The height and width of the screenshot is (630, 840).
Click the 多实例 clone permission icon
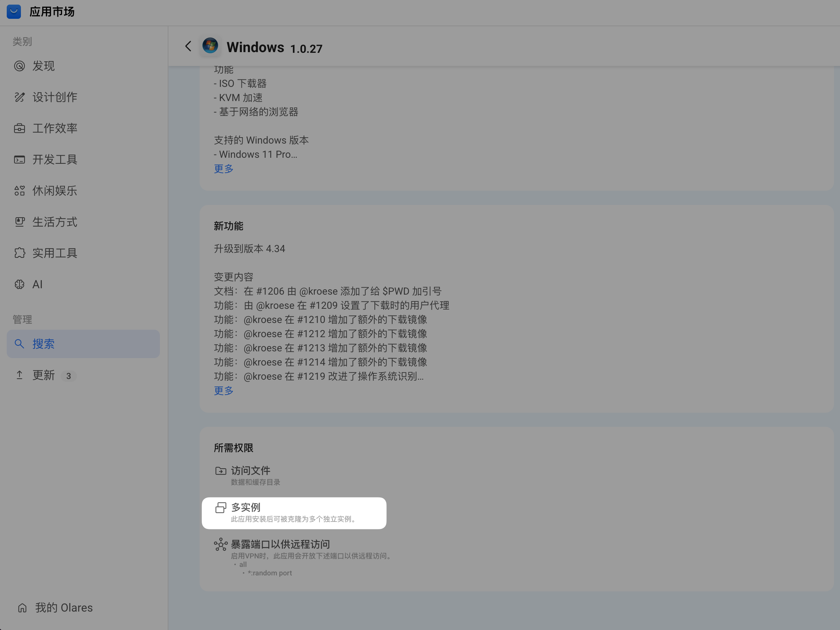point(220,507)
